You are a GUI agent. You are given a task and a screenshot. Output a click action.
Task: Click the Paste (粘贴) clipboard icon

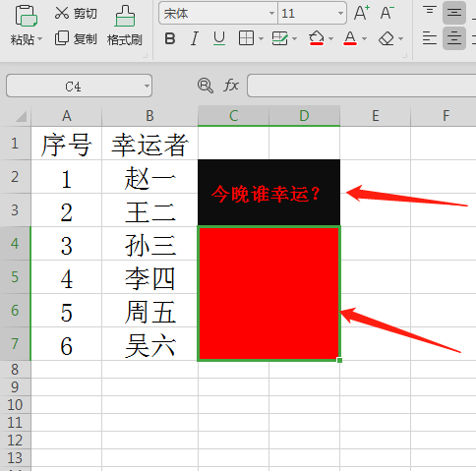(26, 16)
